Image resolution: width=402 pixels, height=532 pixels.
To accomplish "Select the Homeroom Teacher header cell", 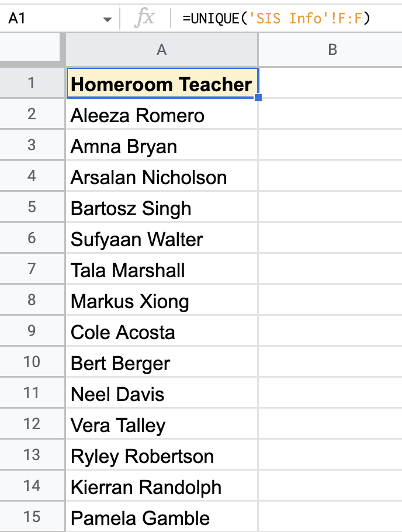I will [161, 84].
